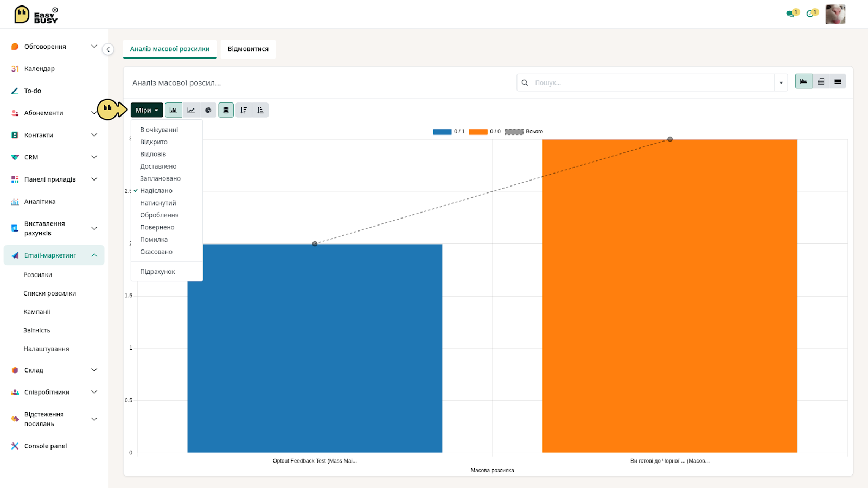The height and width of the screenshot is (488, 868).
Task: Go to Розсилки submenu item
Action: click(38, 275)
